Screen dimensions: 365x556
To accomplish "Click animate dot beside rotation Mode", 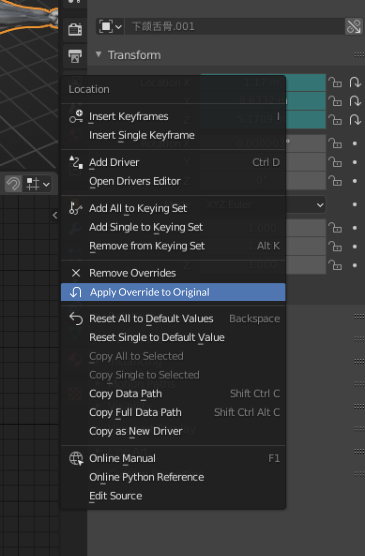I will pos(355,204).
